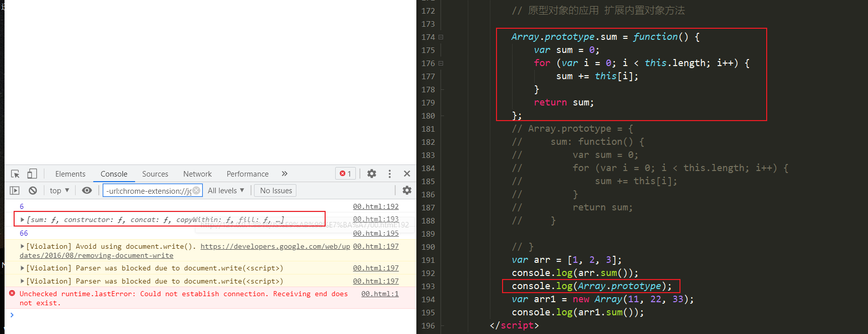Image resolution: width=868 pixels, height=334 pixels.
Task: Click line number 193 in editor
Action: (428, 286)
